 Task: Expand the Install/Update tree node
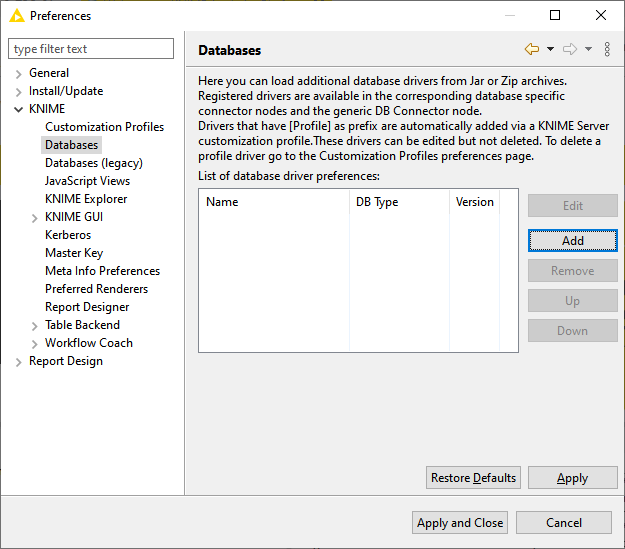[19, 91]
